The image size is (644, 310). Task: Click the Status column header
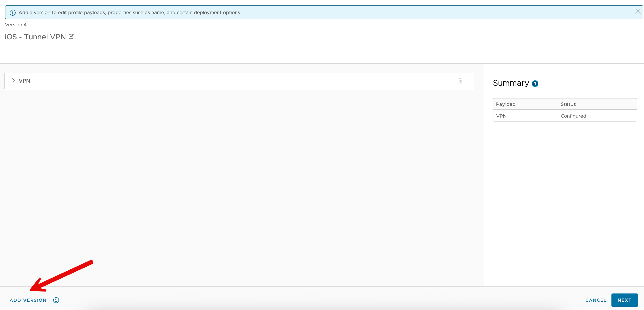click(568, 104)
